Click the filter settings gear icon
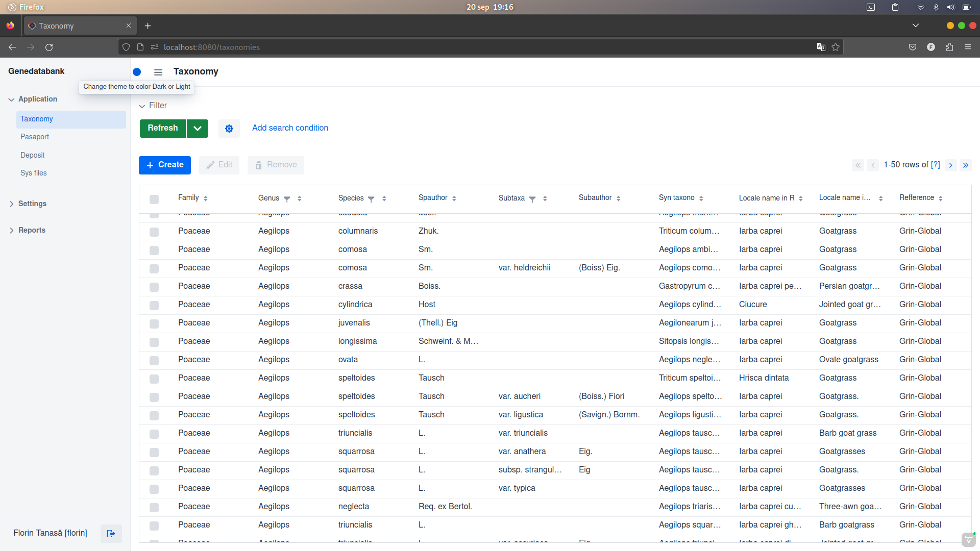Image resolution: width=980 pixels, height=551 pixels. (x=229, y=128)
